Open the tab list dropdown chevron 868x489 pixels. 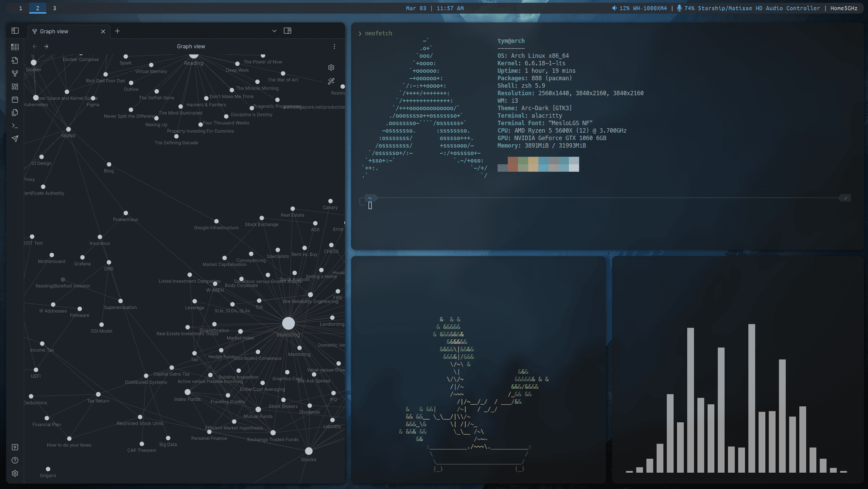(x=274, y=31)
